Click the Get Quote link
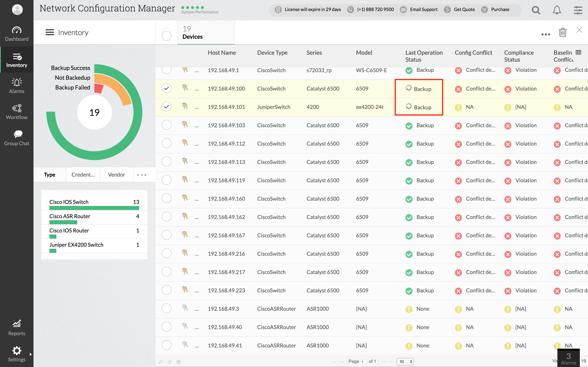 click(x=464, y=9)
